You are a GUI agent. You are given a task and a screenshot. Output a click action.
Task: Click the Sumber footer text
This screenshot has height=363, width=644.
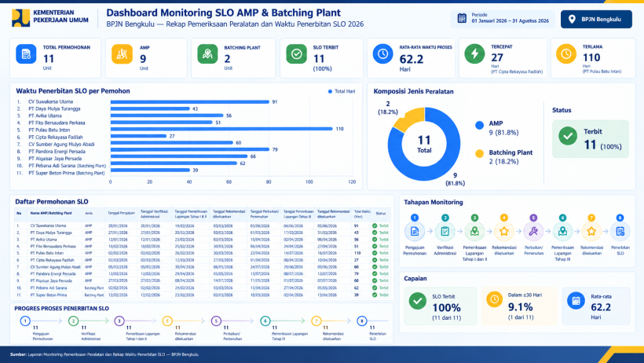[x=104, y=354]
